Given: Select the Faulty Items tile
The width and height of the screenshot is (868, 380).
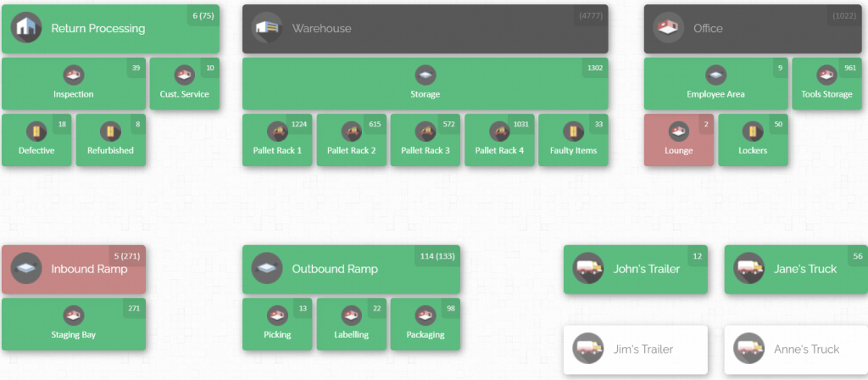Looking at the screenshot, I should (x=573, y=141).
